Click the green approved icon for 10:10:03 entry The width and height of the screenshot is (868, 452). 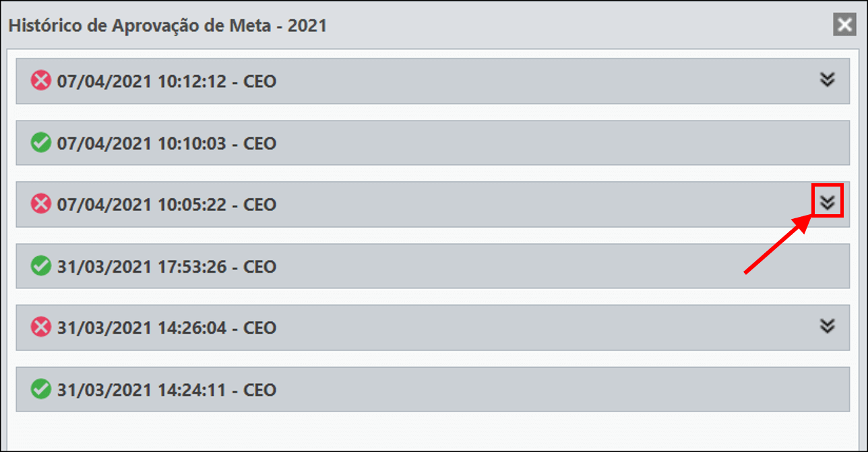[41, 143]
